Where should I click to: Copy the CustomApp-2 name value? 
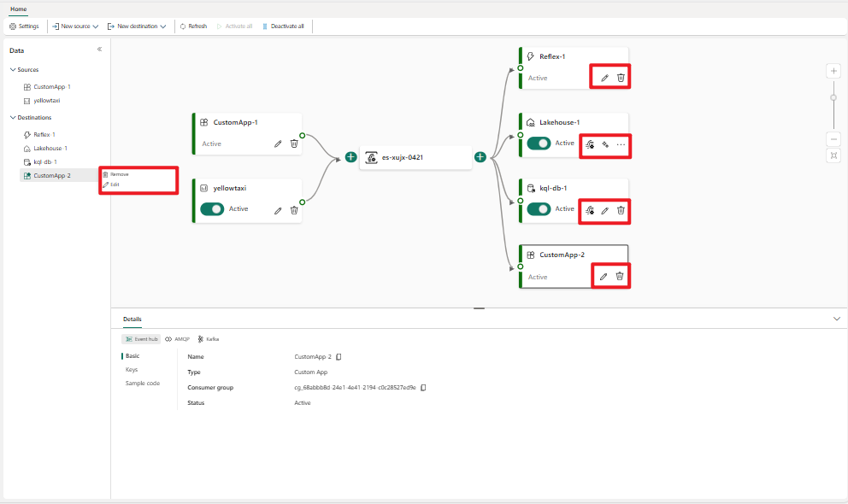[x=339, y=357]
